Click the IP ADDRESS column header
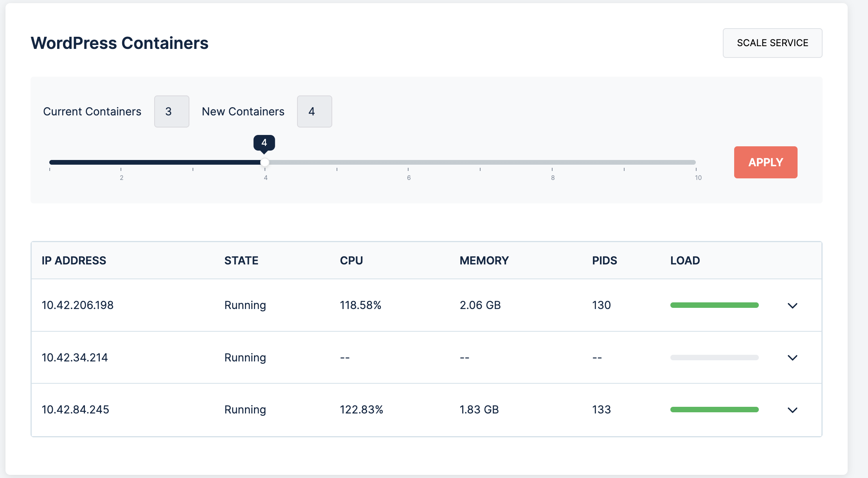The image size is (868, 478). pyautogui.click(x=74, y=261)
